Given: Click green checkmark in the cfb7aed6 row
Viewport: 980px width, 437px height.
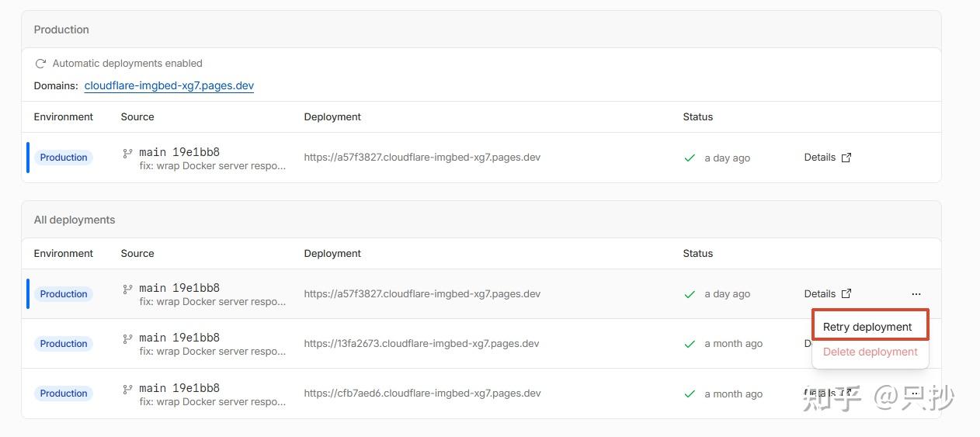Looking at the screenshot, I should coord(689,394).
